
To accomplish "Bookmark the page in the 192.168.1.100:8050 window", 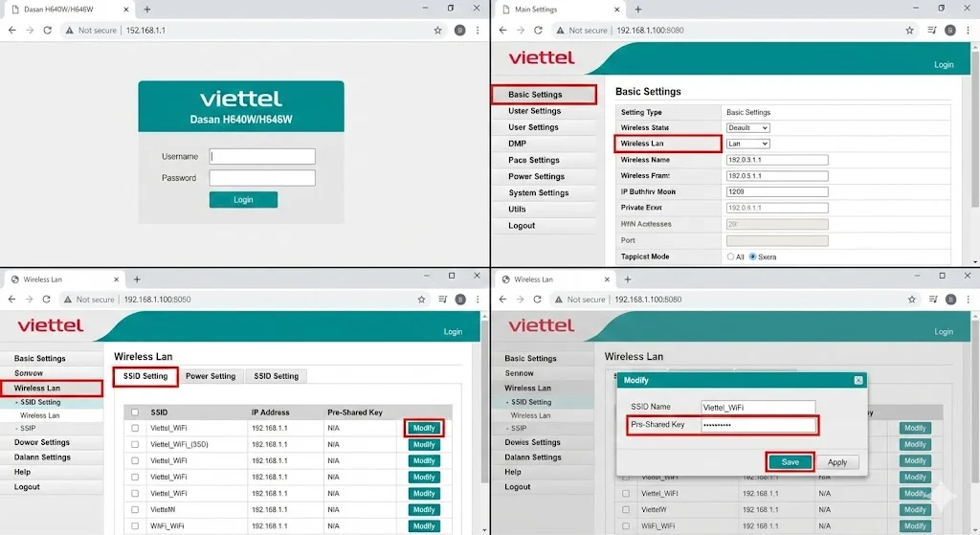I will point(421,300).
